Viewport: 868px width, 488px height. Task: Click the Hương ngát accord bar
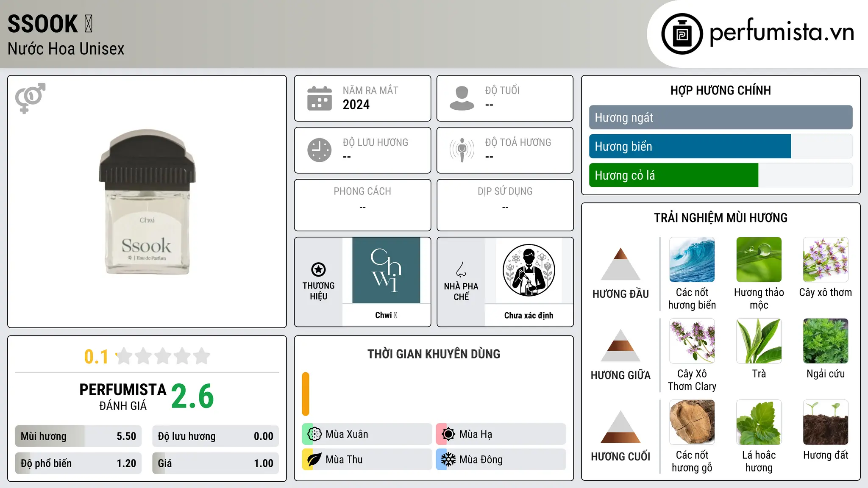click(721, 117)
